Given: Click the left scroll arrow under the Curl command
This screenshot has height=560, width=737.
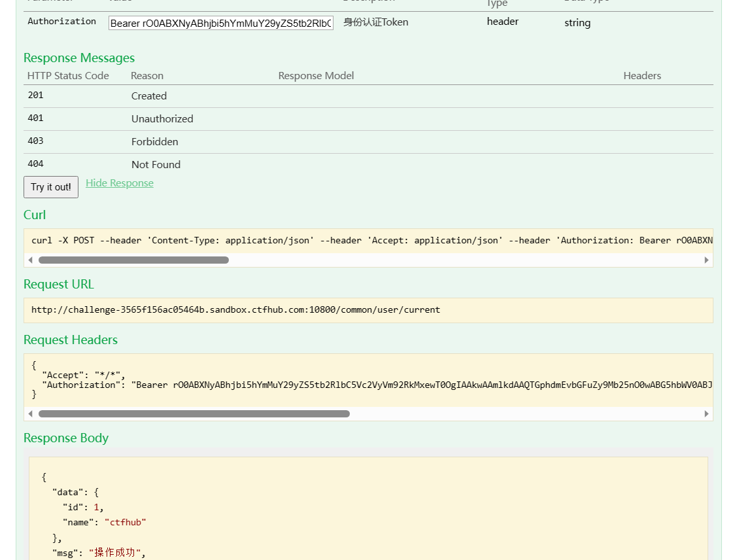Looking at the screenshot, I should click(x=30, y=260).
